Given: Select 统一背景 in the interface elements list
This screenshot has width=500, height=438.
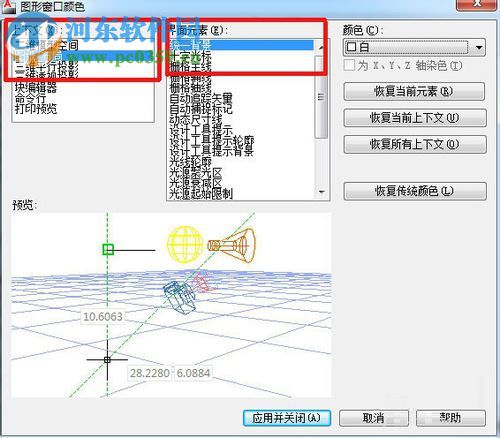Looking at the screenshot, I should click(241, 45).
